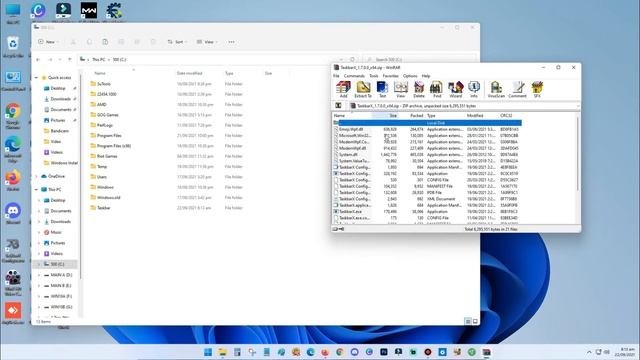This screenshot has width=640, height=360.
Task: Click the Extract To icon in WinRAR
Action: [x=363, y=89]
